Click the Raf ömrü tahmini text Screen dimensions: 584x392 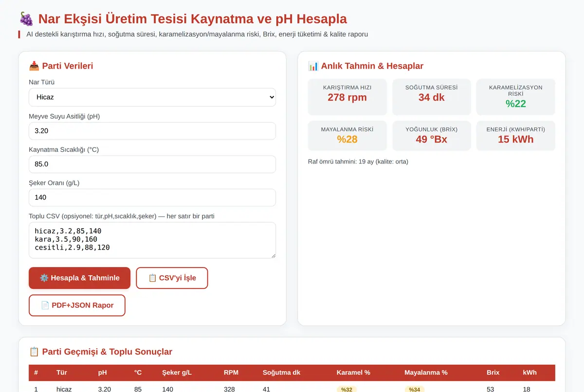click(x=358, y=161)
